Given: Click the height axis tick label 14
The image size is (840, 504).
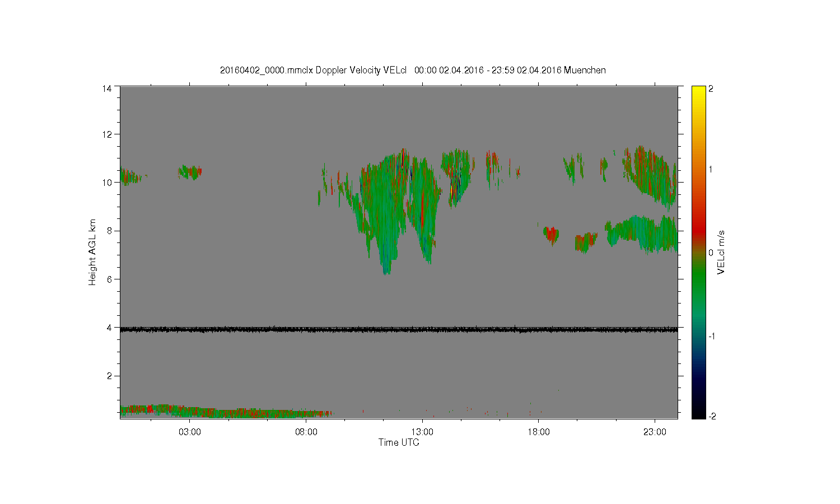Looking at the screenshot, I should (106, 88).
